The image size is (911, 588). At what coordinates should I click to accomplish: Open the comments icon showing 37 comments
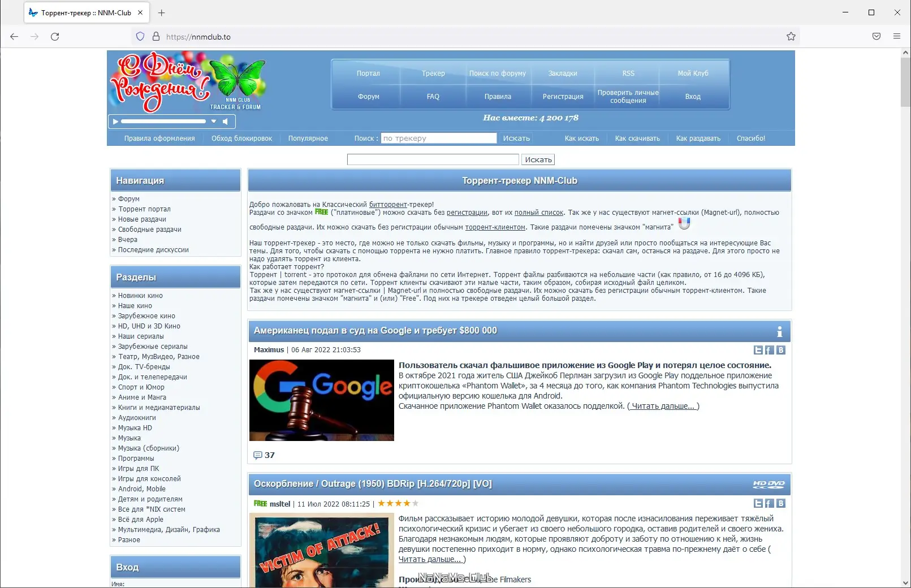tap(258, 455)
